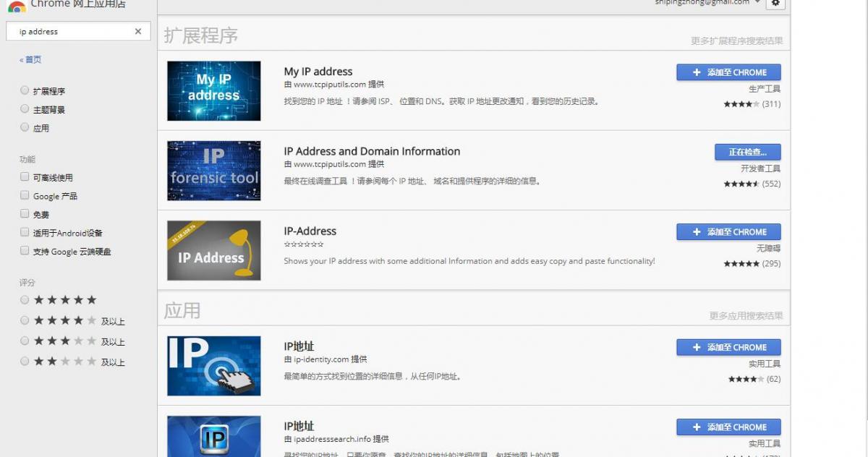Add "My IP address" to Chrome
The height and width of the screenshot is (457, 868).
tap(728, 72)
